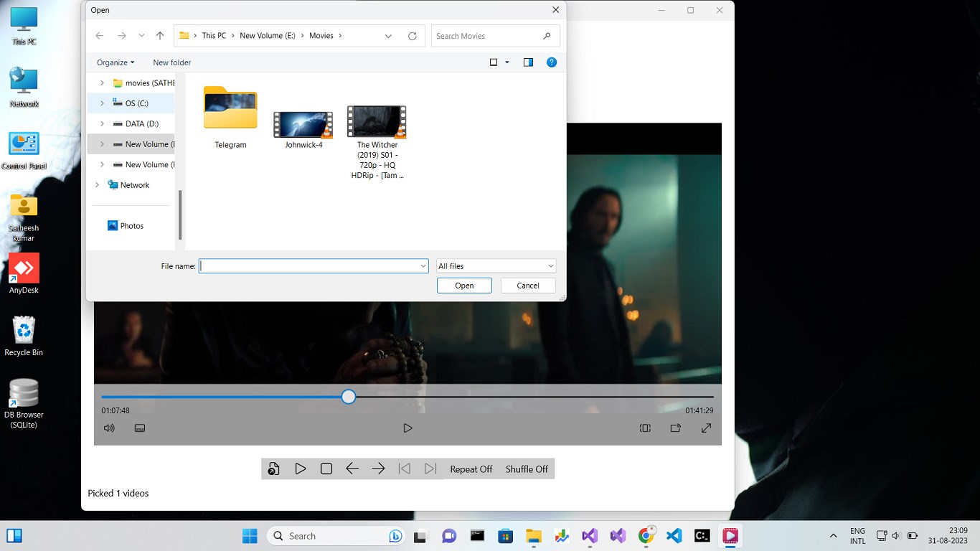Open Google Chrome from the taskbar

(x=646, y=536)
